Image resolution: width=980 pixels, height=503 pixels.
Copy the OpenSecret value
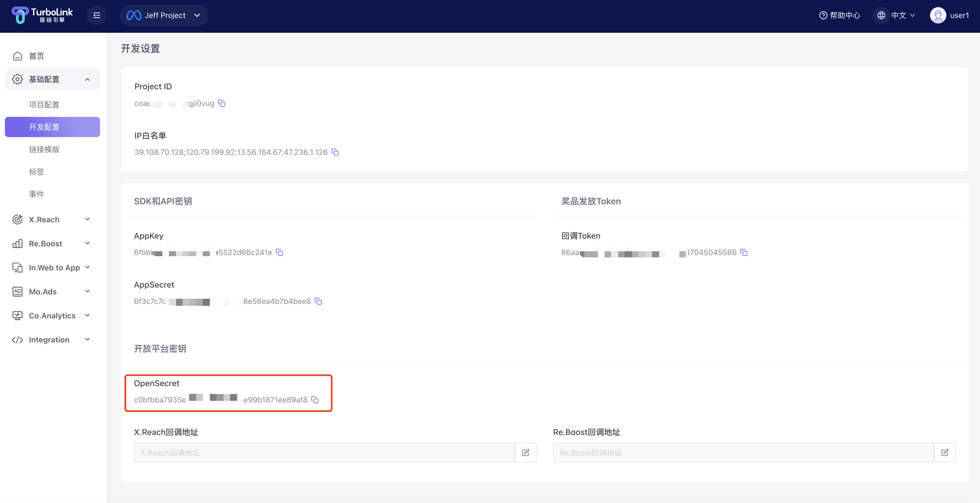coord(315,400)
